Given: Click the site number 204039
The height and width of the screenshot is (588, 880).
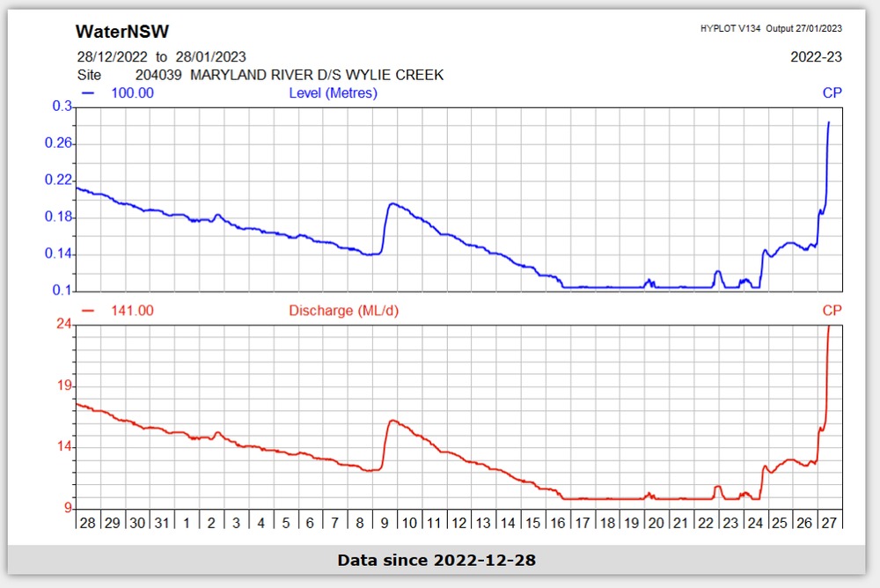Looking at the screenshot, I should pos(158,75).
